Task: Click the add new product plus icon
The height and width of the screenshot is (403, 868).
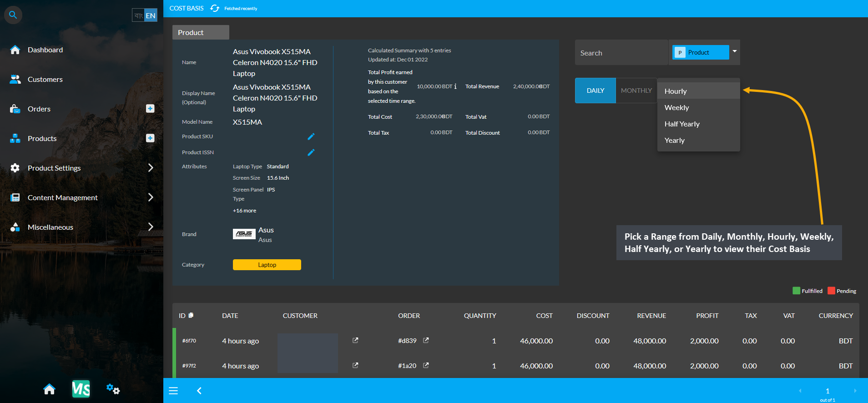Action: tap(150, 138)
